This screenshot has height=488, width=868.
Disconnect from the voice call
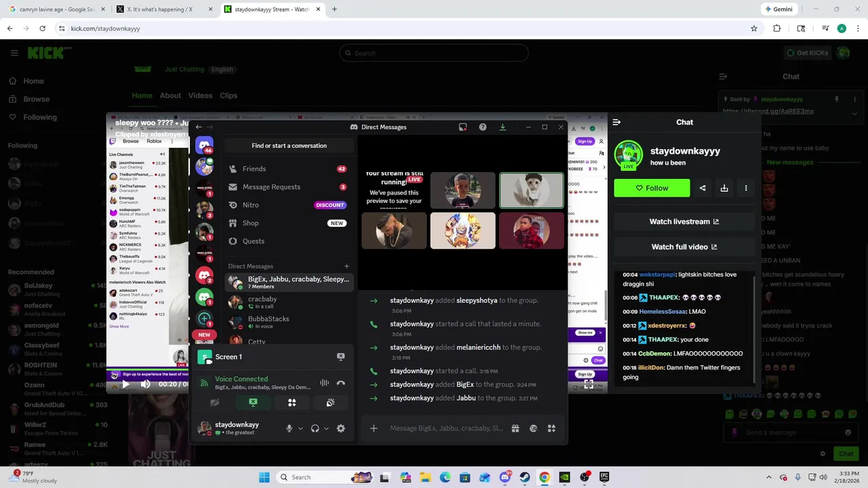[x=340, y=383]
